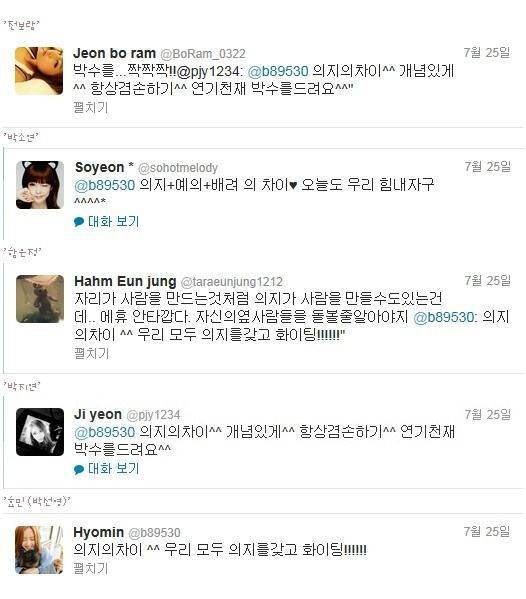This screenshot has height=599, width=526.
Task: Open the @taraeunjung1212 handle
Action: tap(231, 282)
